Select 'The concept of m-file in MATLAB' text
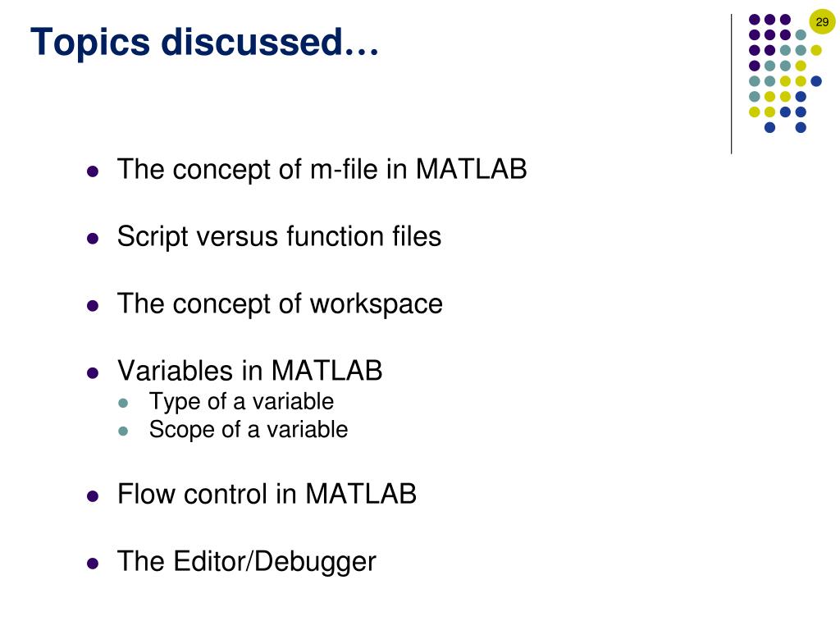The image size is (840, 630). coord(322,170)
